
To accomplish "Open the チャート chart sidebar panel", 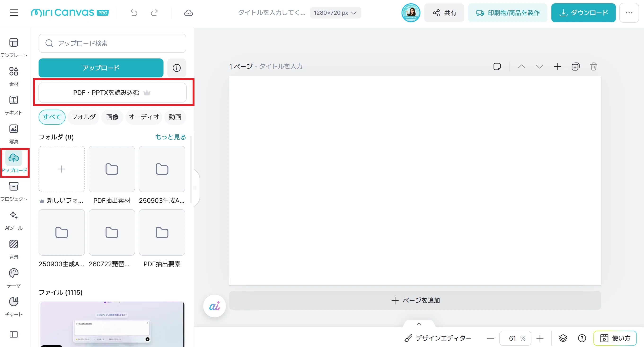I will 14,307.
